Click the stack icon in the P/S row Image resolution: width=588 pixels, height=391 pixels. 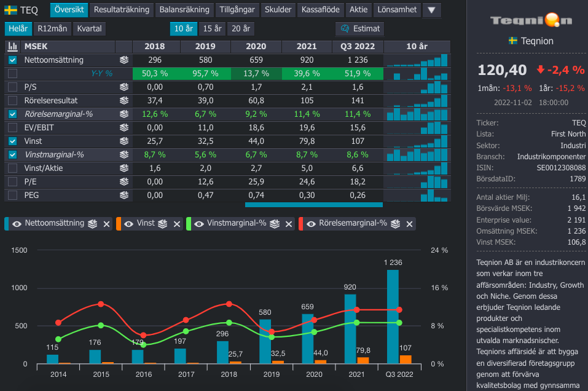click(x=124, y=87)
